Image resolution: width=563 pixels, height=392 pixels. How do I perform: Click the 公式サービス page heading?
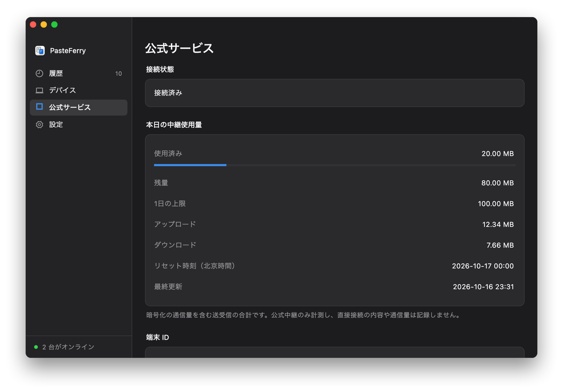pos(179,48)
